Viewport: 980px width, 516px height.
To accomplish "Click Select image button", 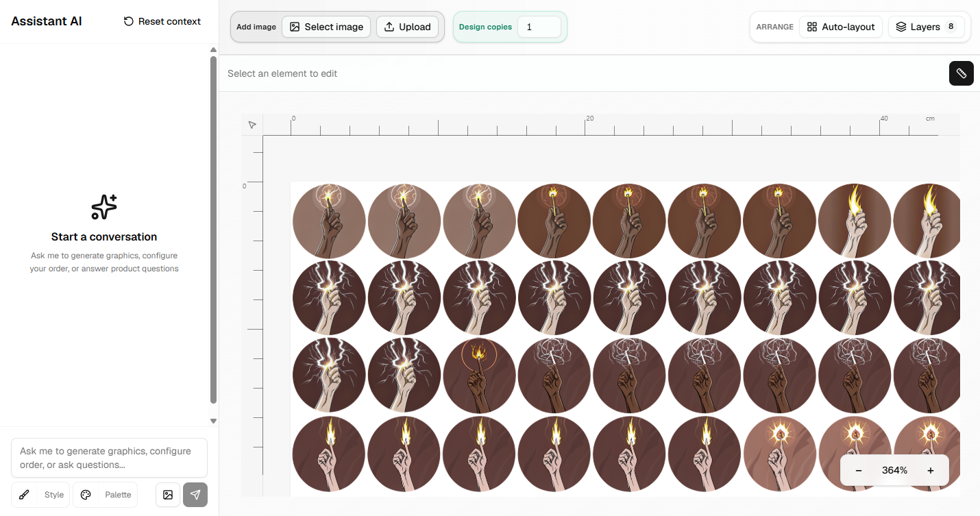I will click(x=326, y=27).
